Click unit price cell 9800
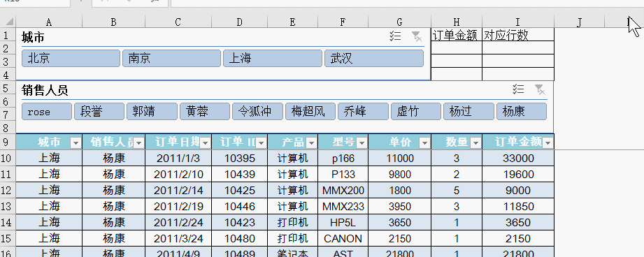The width and height of the screenshot is (644, 257). [400, 174]
